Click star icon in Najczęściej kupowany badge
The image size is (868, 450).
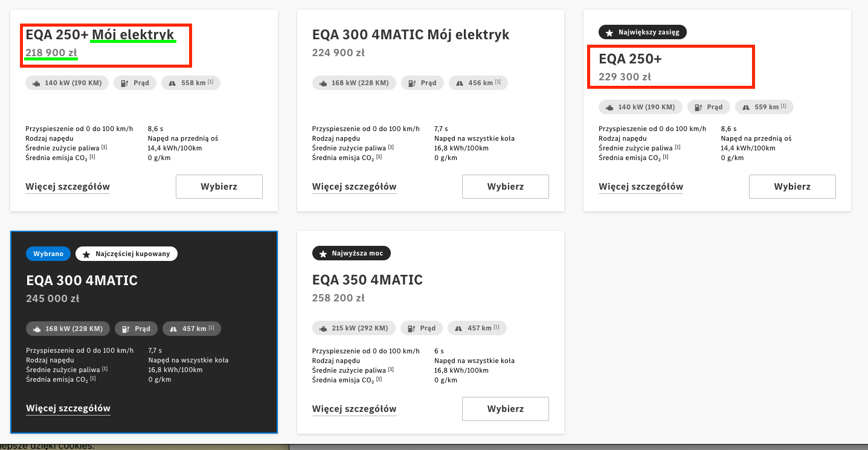(x=86, y=254)
